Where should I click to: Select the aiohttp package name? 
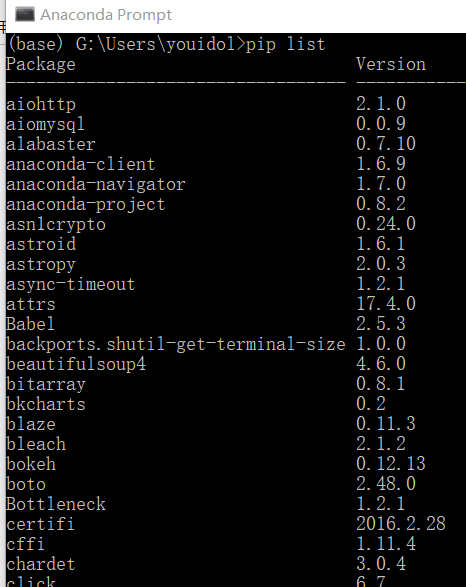point(41,104)
